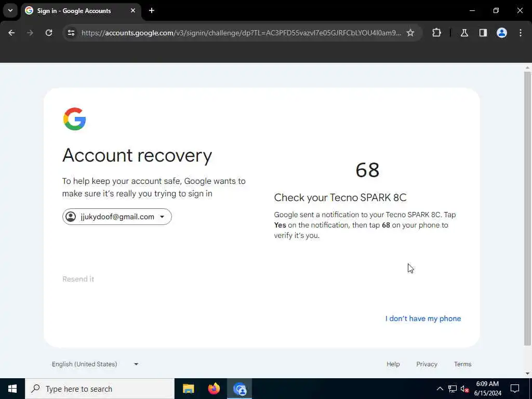The image size is (532, 399).
Task: Open the Extensions puzzle icon
Action: 436,33
